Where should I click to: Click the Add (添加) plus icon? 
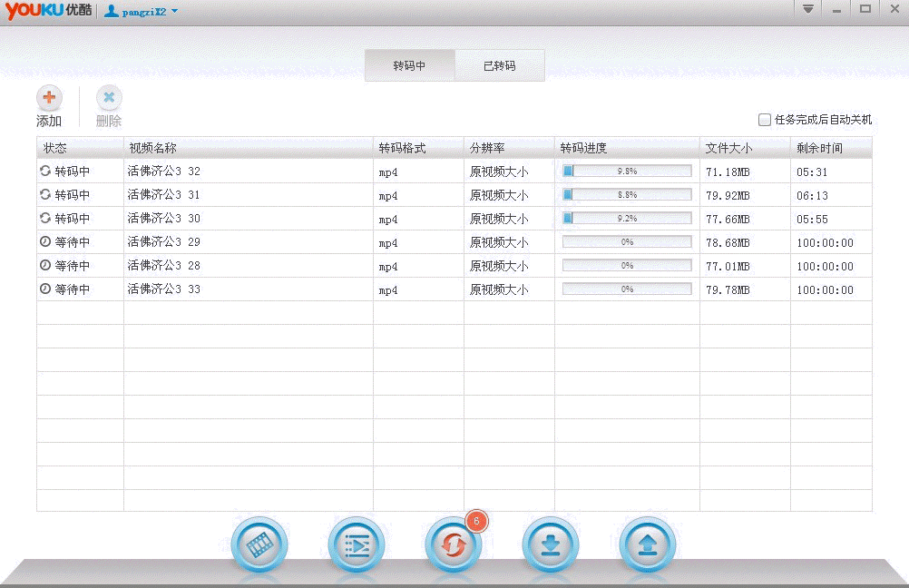pyautogui.click(x=49, y=97)
